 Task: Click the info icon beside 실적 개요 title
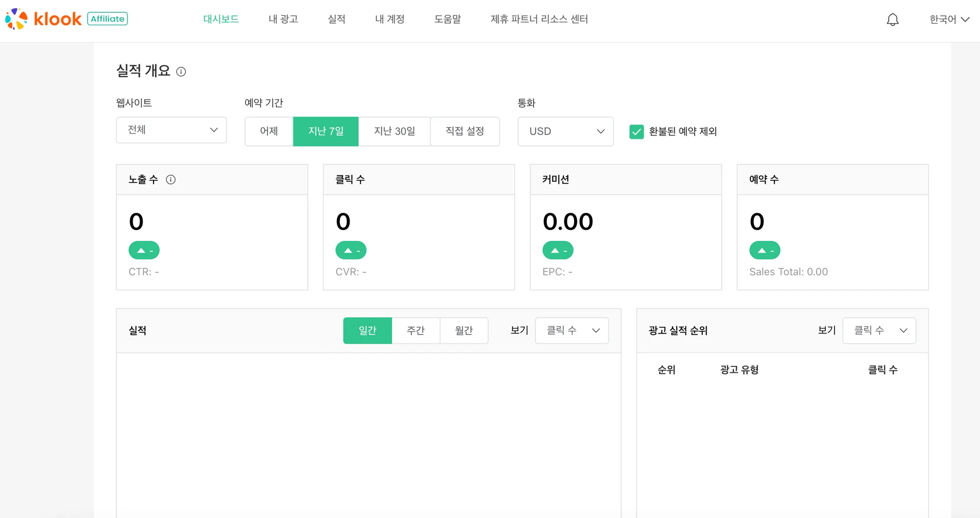click(x=181, y=71)
